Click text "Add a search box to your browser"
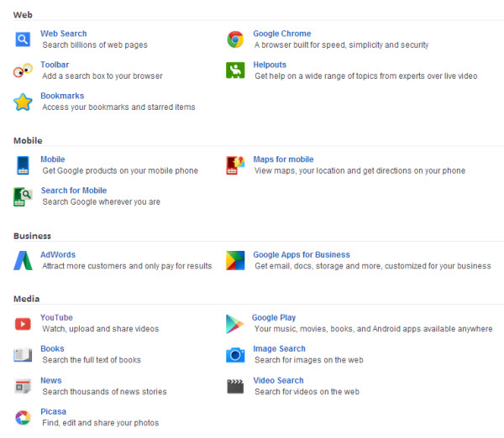The width and height of the screenshot is (504, 438). click(x=102, y=76)
